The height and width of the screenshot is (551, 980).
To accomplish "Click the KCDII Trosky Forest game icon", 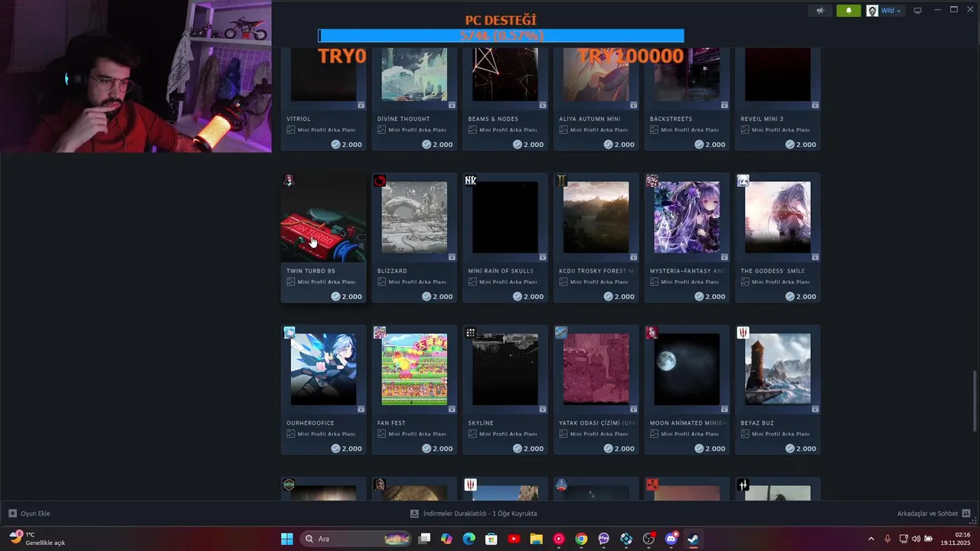I will tap(561, 181).
